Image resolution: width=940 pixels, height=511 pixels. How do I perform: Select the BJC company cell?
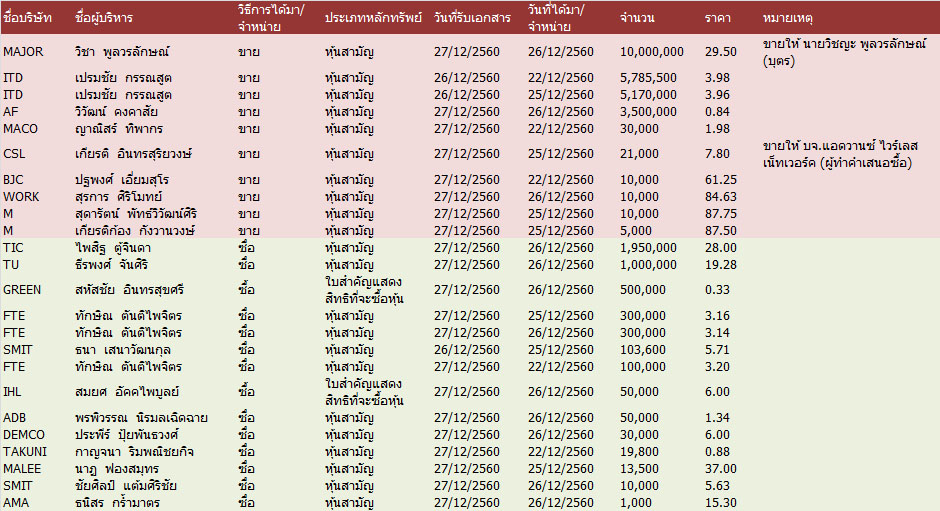(13, 179)
